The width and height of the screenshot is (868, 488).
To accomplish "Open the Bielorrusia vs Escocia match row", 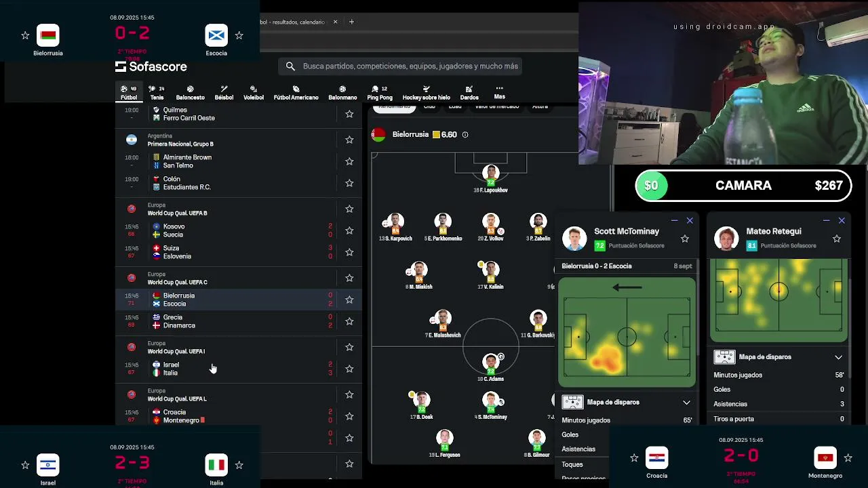I will 239,300.
